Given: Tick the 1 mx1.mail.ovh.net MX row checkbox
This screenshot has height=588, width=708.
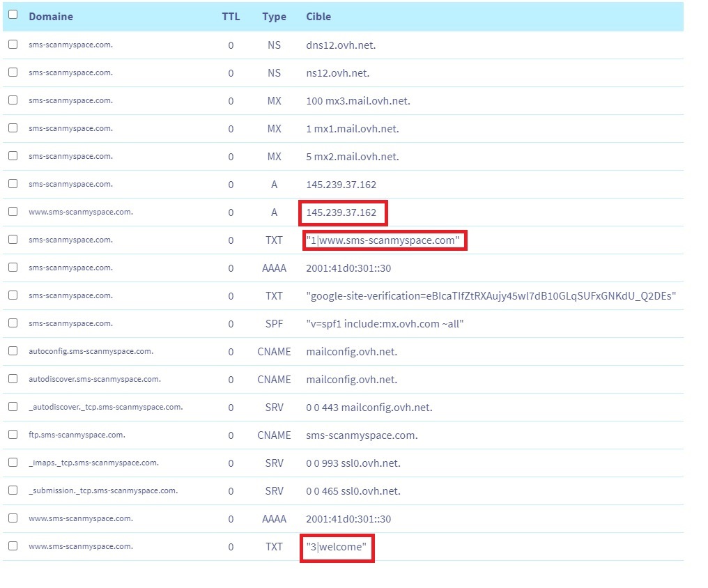Looking at the screenshot, I should 13,127.
